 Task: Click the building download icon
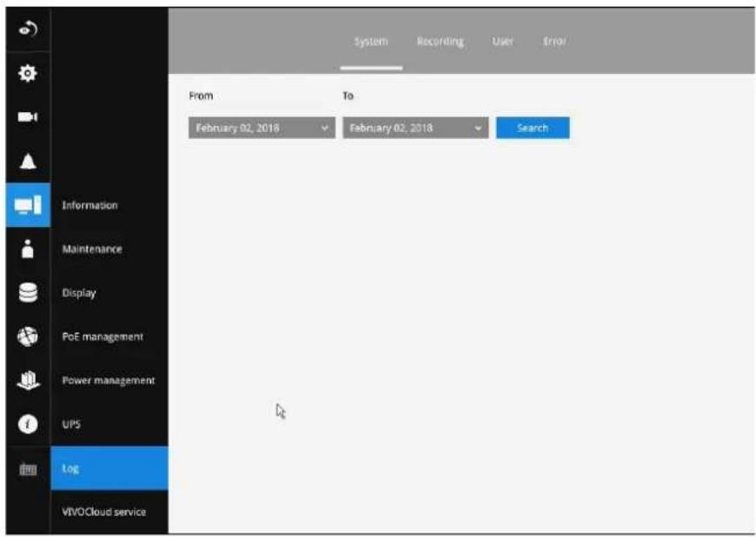pos(28,381)
